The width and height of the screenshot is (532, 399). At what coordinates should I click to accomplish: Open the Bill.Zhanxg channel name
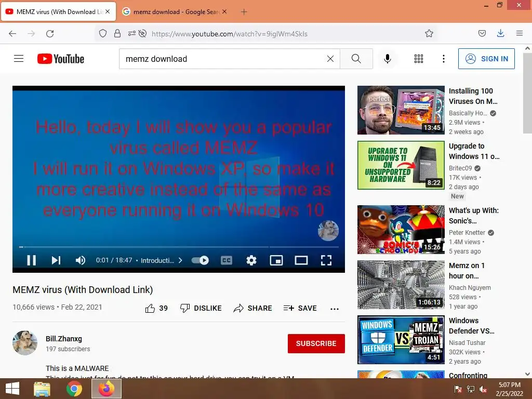64,339
